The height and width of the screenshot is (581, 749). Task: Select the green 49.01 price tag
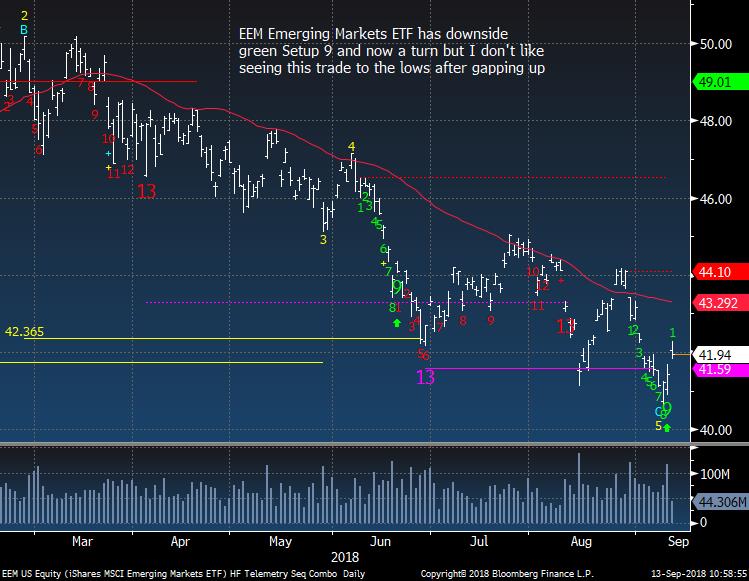coord(721,82)
